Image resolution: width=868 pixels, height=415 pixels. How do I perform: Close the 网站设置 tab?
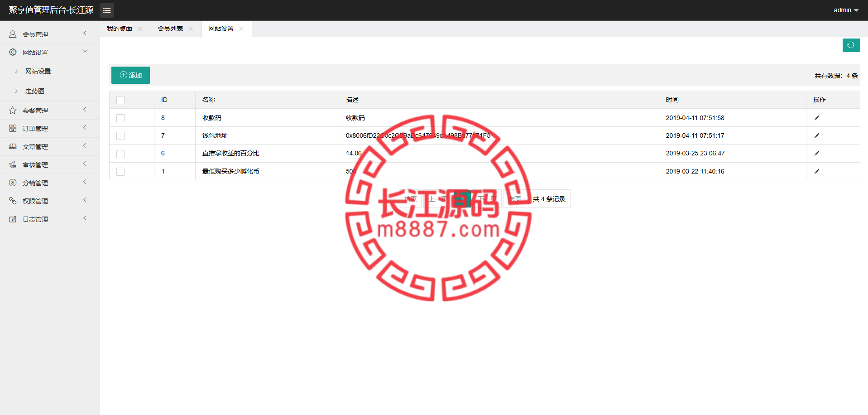(x=241, y=29)
